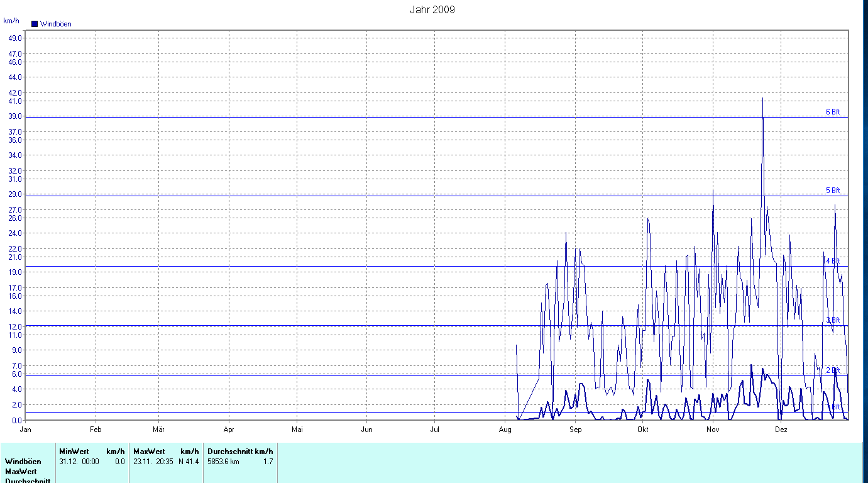Click the 2.0 y-axis label
Screen dimensions: 868x483
(x=18, y=405)
